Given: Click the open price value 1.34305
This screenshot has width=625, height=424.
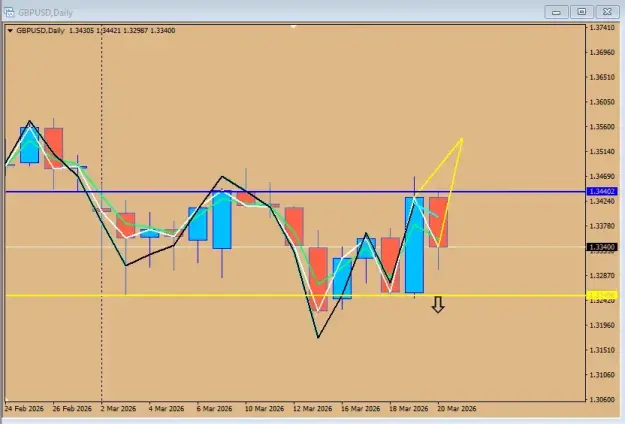Looking at the screenshot, I should point(82,31).
